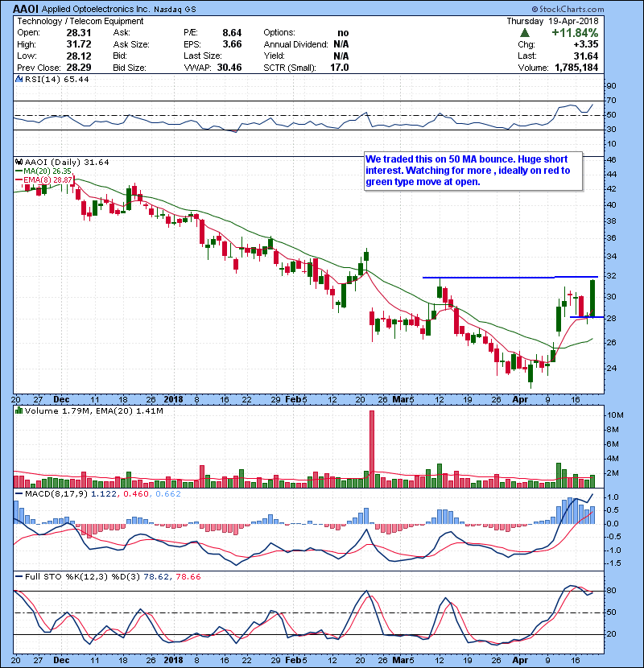Screen dimensions: 644x668
Task: Click the Volume 1.79M, EMA(20) 1.41M label
Action: click(x=93, y=411)
